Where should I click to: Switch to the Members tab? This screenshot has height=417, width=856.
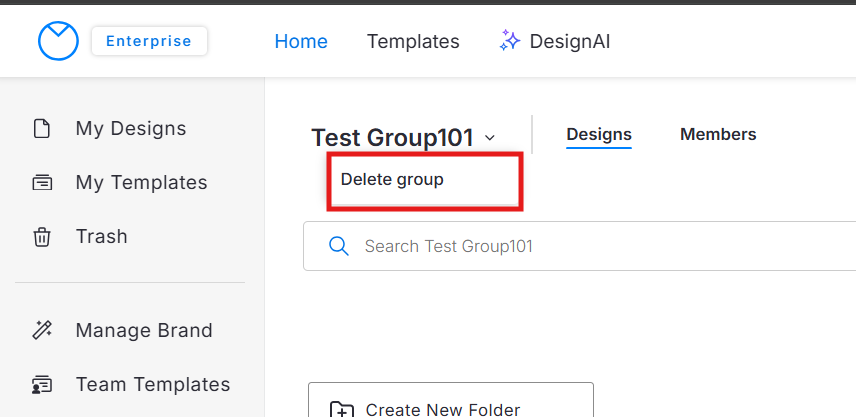pos(718,134)
